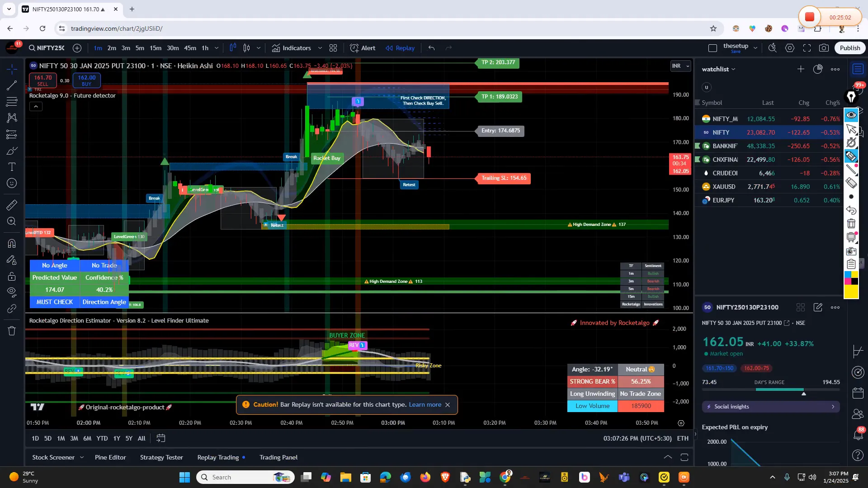Enable magnet mode in the left toolbar
Viewport: 868px width, 488px height.
point(12,244)
